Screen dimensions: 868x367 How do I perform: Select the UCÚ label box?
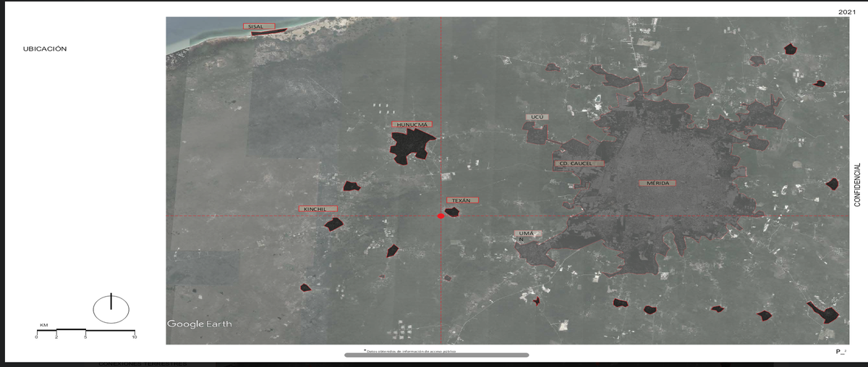point(536,117)
